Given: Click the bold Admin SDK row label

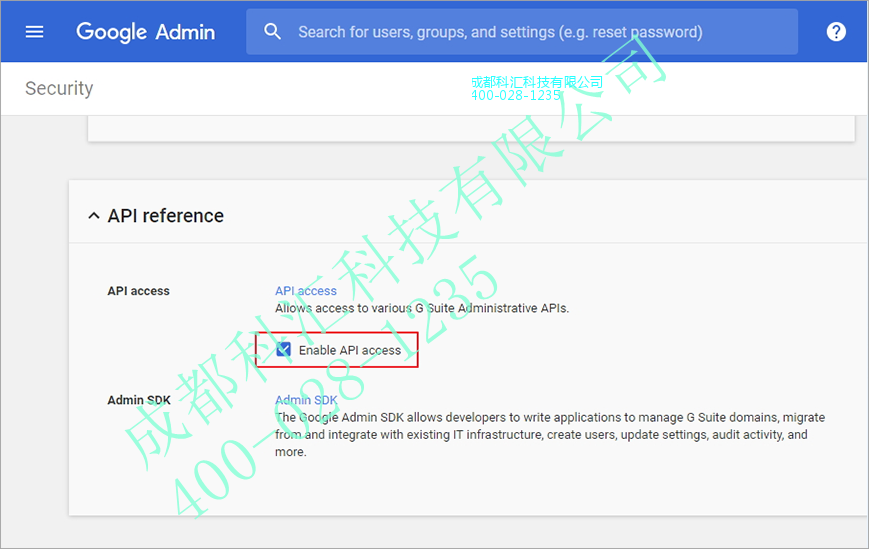Looking at the screenshot, I should tap(139, 400).
